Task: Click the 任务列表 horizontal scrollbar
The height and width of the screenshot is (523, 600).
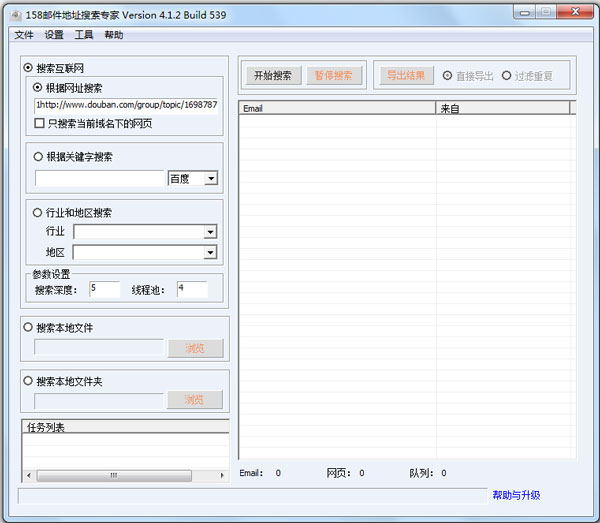Action: [x=125, y=476]
